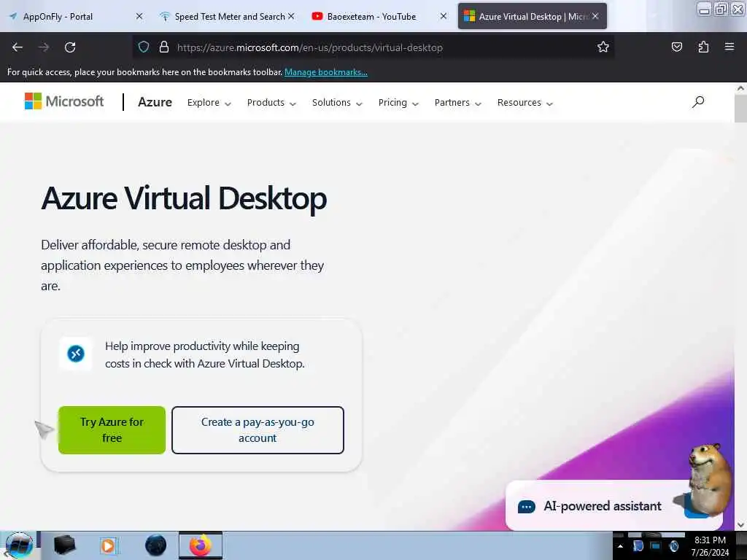Expand the Partners dropdown menu
Viewport: 747px width, 560px height.
(x=458, y=103)
